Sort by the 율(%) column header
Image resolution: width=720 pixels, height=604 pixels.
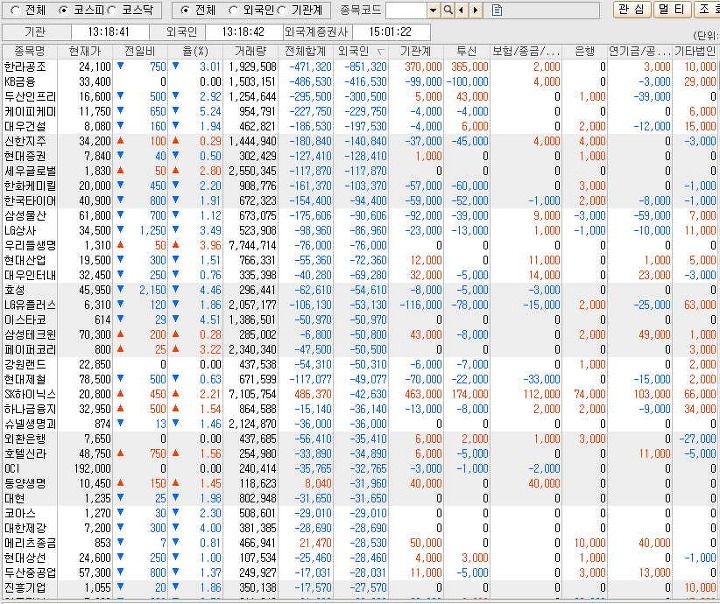pyautogui.click(x=195, y=51)
